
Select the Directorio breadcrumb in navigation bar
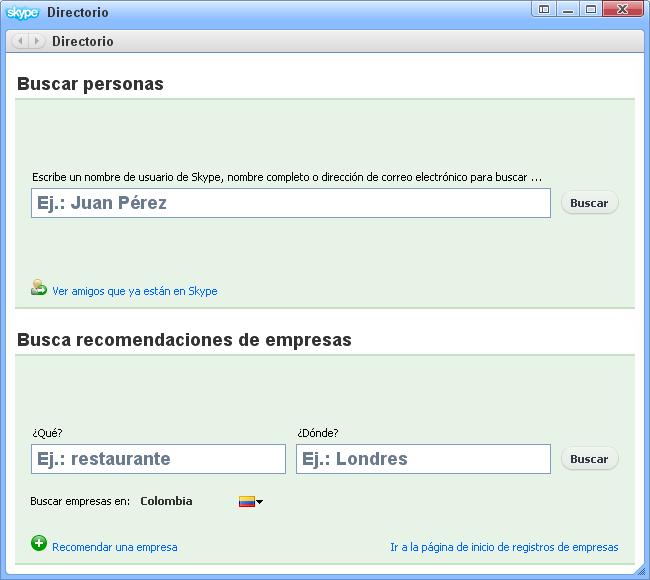point(82,41)
